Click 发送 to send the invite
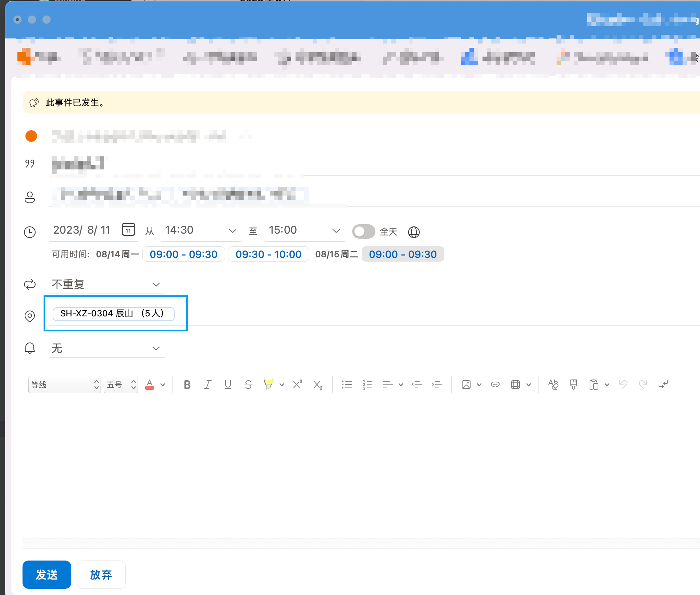The height and width of the screenshot is (595, 700). tap(46, 575)
